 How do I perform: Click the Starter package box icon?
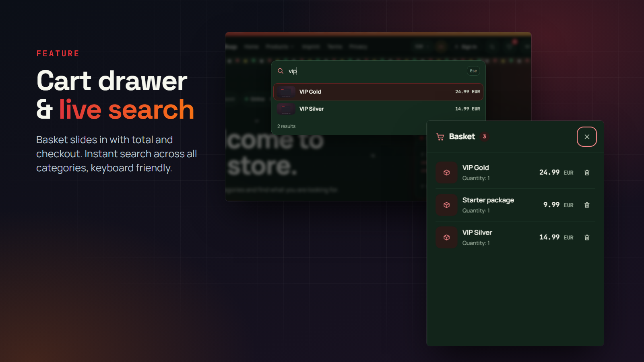coord(446,205)
